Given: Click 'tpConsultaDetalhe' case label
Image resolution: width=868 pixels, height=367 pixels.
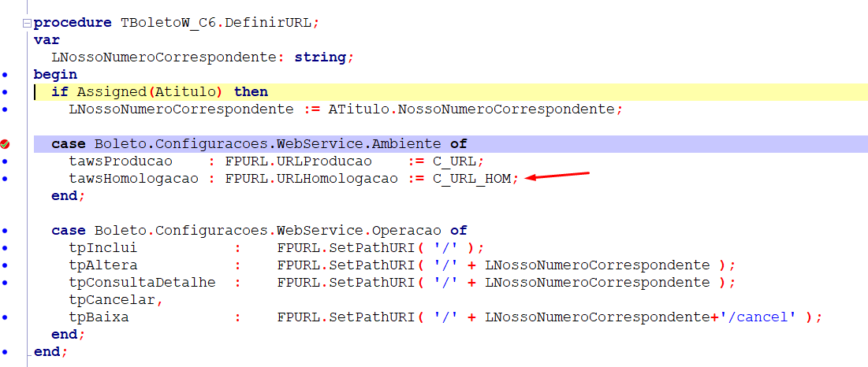Looking at the screenshot, I should (142, 283).
